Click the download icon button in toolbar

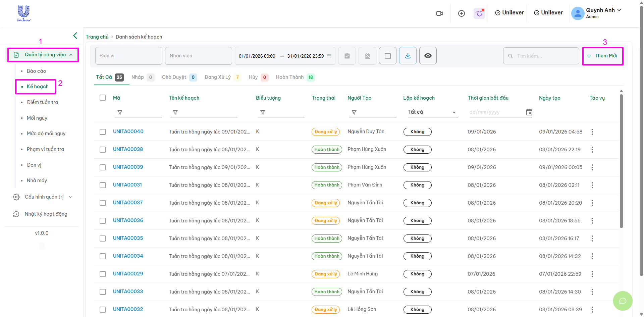coord(408,56)
